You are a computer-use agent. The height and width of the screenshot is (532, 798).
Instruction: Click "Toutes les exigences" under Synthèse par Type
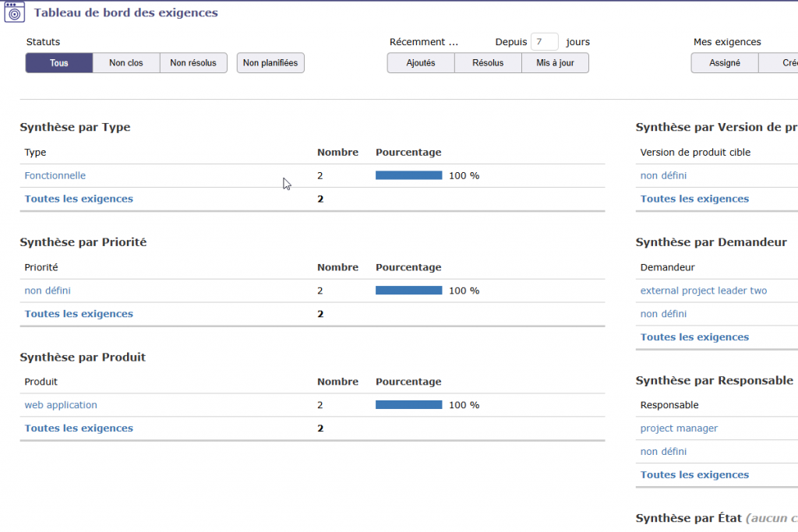coord(79,199)
